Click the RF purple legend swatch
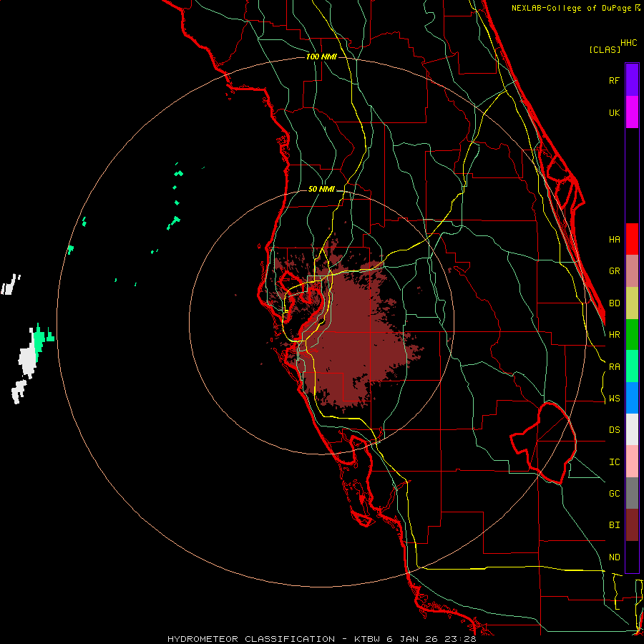This screenshot has width=644, height=644. click(x=632, y=80)
